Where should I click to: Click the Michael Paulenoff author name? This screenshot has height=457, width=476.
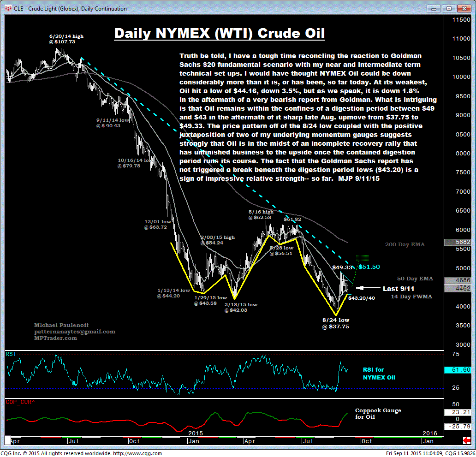click(x=61, y=325)
